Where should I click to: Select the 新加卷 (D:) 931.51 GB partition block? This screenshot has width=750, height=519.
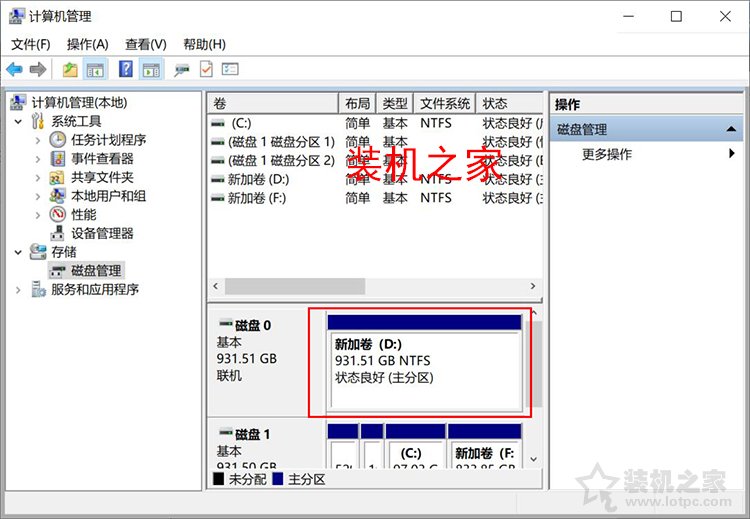pos(425,363)
